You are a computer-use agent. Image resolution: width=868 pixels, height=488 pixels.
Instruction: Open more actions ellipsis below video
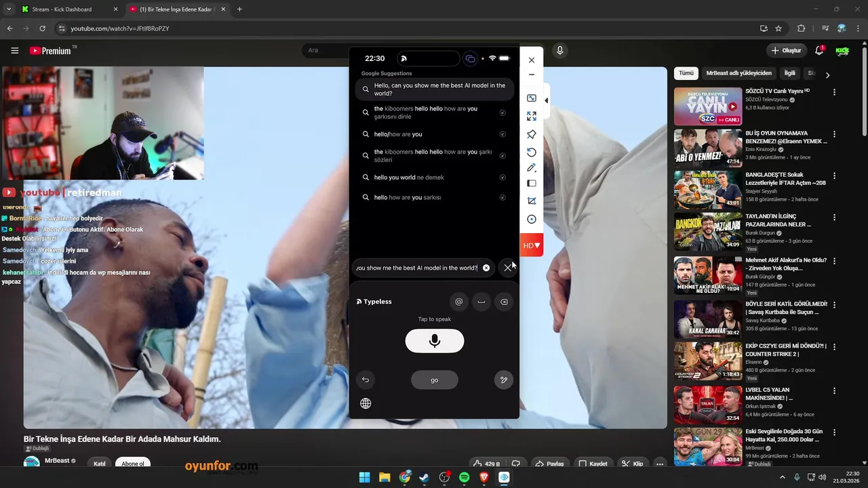[x=659, y=464]
